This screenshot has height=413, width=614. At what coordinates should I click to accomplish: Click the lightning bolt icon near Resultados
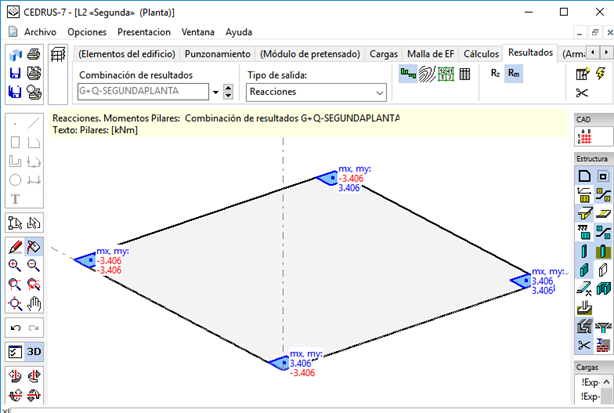pyautogui.click(x=599, y=73)
